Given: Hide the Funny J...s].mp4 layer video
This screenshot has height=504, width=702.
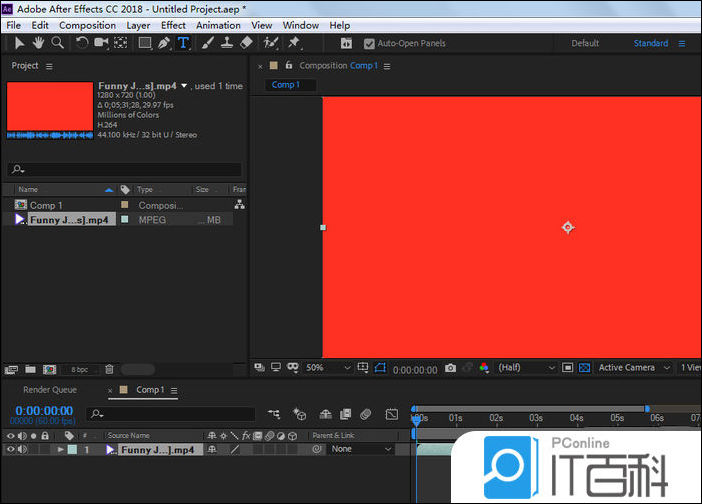Looking at the screenshot, I should tap(11, 450).
